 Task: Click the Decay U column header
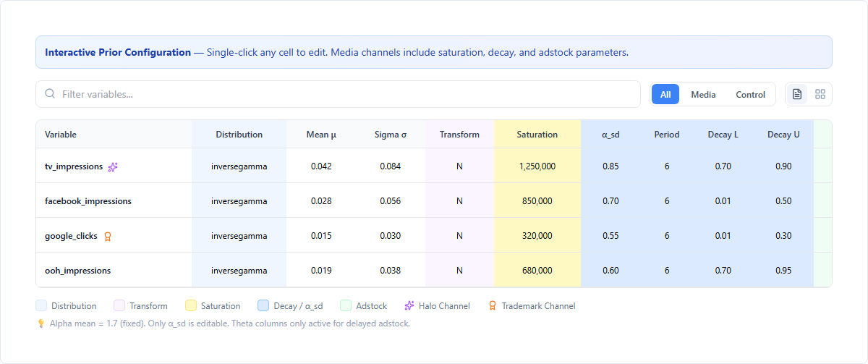pyautogui.click(x=783, y=135)
